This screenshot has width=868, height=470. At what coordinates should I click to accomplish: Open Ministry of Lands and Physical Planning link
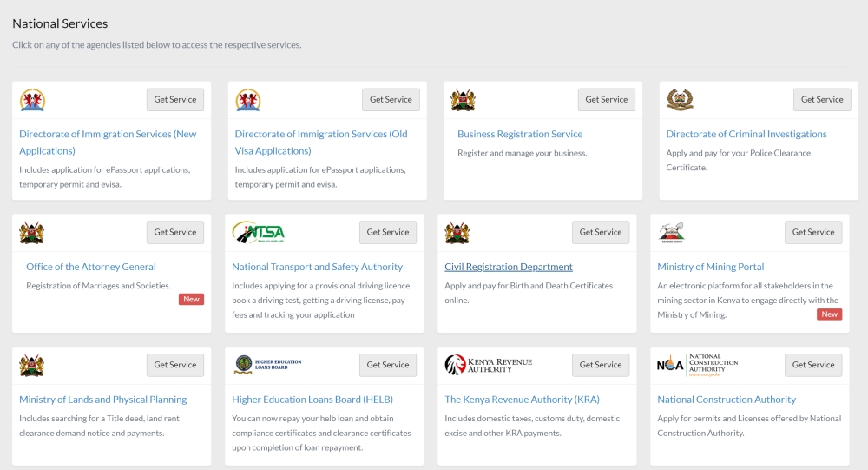103,400
